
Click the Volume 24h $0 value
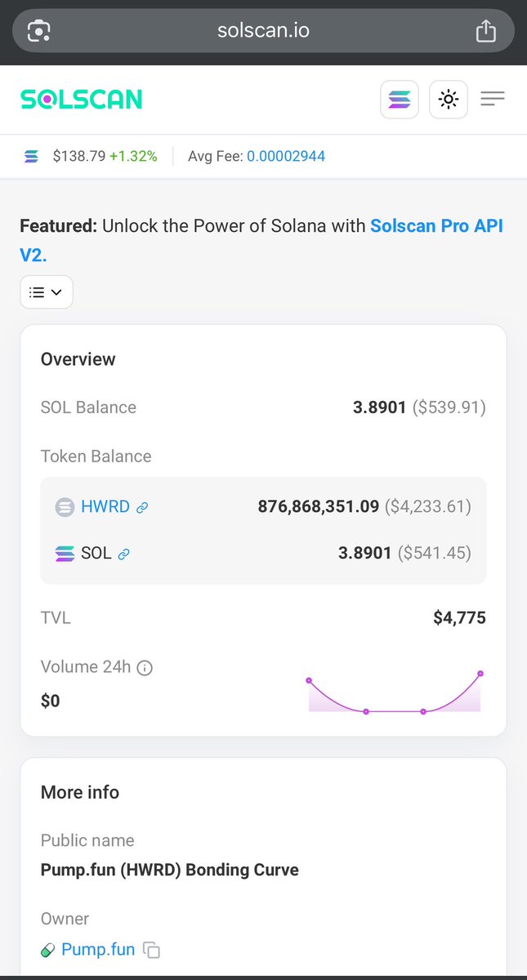click(x=50, y=701)
